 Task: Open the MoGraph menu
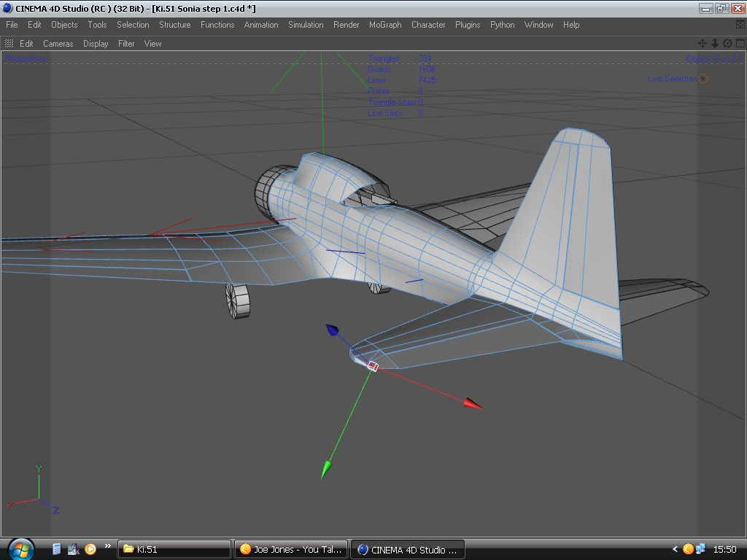385,25
